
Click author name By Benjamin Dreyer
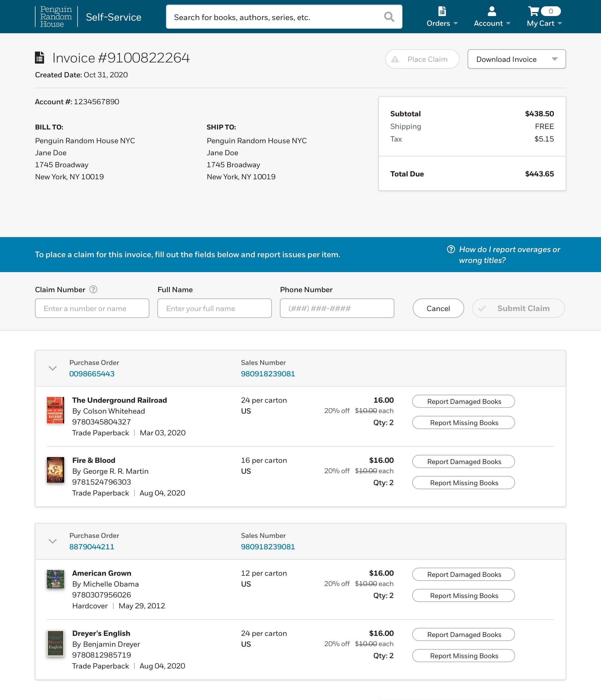[106, 644]
